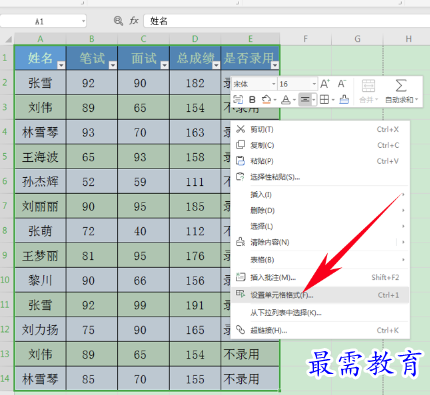Increase font size with A+ icon

point(325,84)
